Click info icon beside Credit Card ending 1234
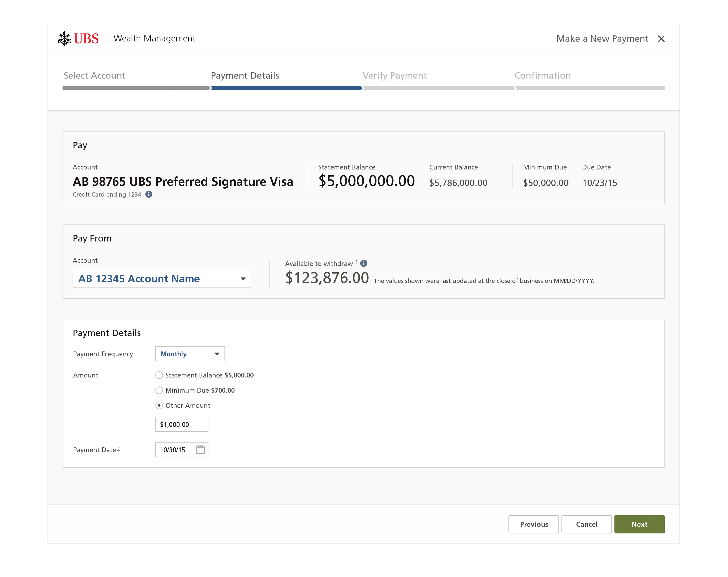Screen dimensions: 728x577 [x=149, y=194]
